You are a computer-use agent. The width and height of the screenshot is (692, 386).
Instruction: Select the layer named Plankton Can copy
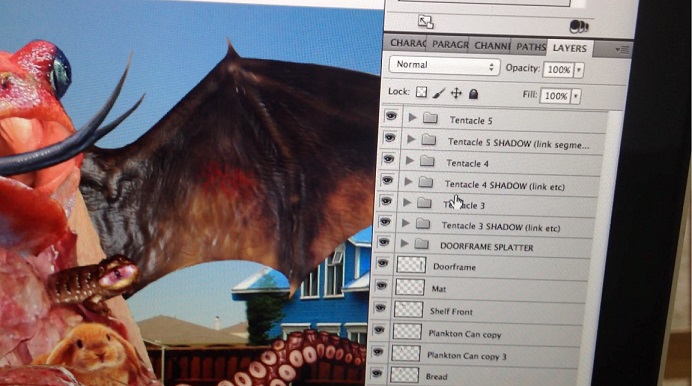coord(465,334)
